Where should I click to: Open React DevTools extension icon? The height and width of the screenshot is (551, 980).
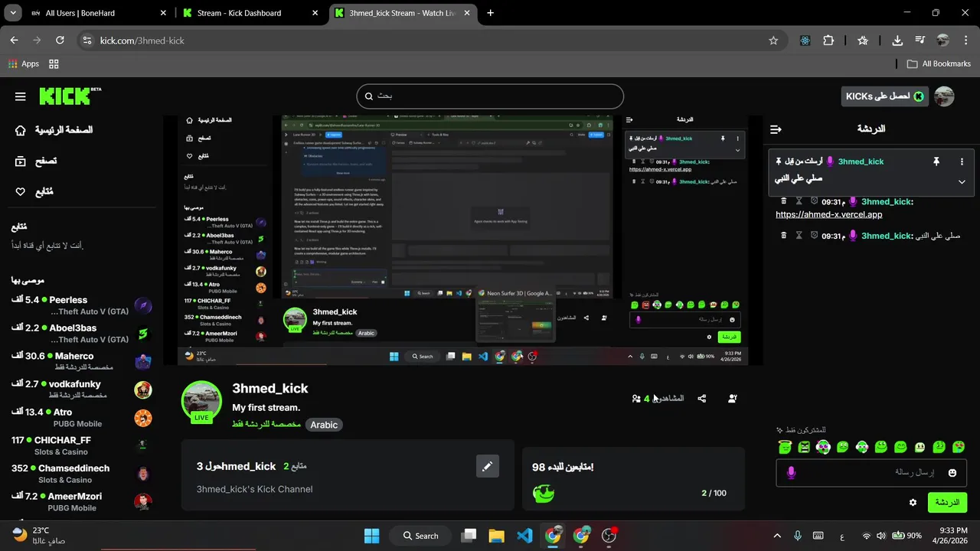805,41
